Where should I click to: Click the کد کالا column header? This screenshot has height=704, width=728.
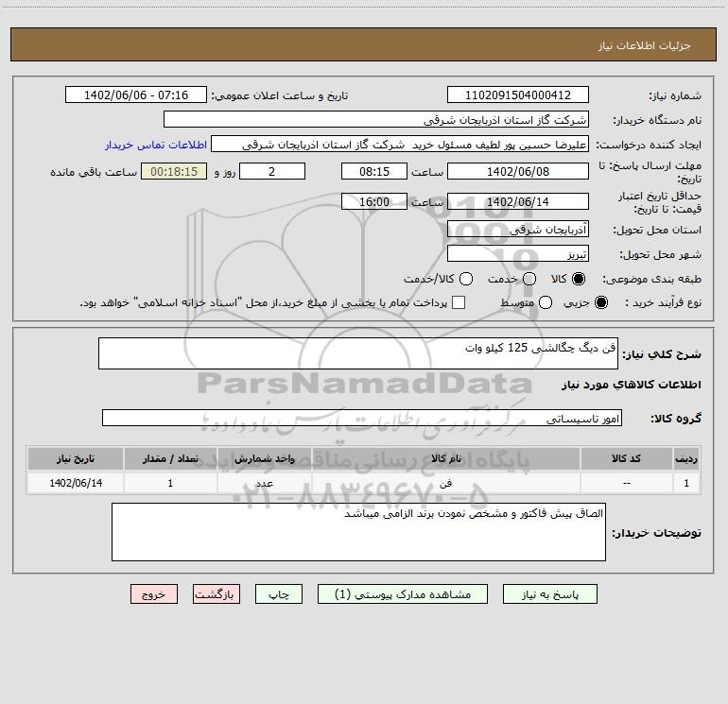(626, 458)
